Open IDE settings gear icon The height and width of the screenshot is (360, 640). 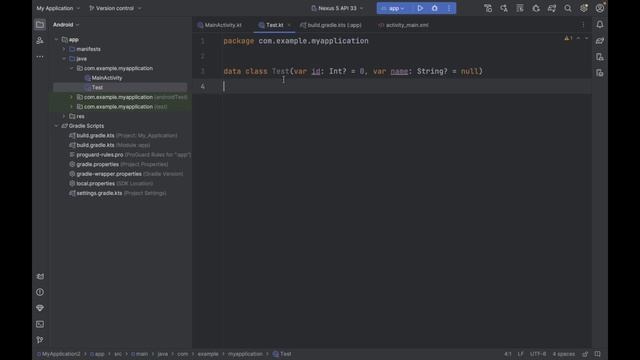click(x=584, y=8)
